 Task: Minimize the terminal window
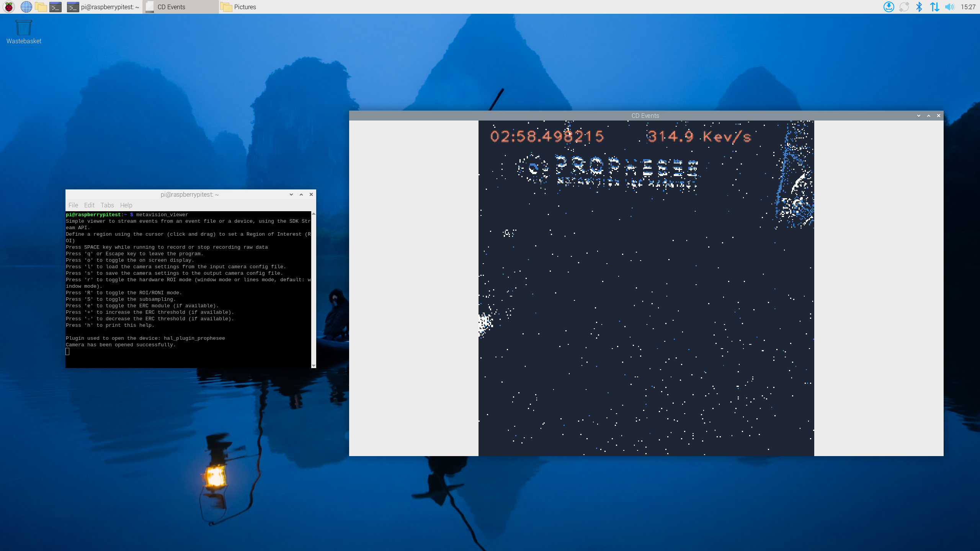coord(291,194)
